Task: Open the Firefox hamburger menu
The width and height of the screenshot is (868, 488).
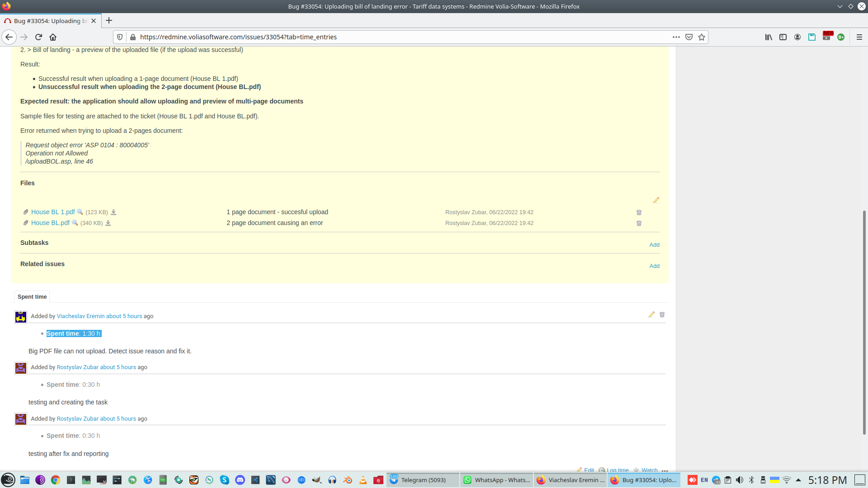Action: click(859, 37)
